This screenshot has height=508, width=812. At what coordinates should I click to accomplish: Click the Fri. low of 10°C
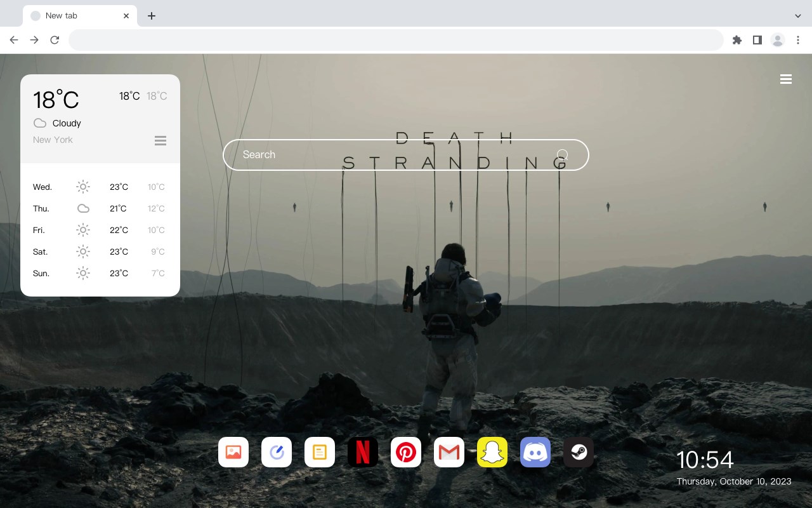click(x=156, y=230)
